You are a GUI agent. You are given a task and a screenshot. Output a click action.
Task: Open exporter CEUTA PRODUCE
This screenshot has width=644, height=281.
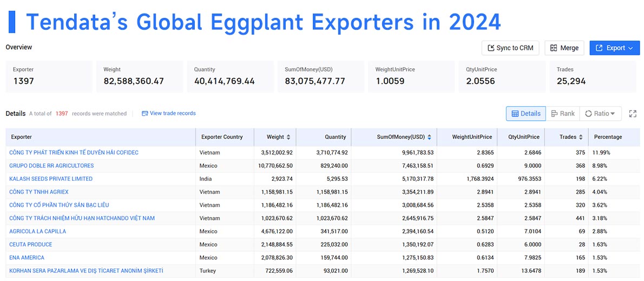coord(31,244)
